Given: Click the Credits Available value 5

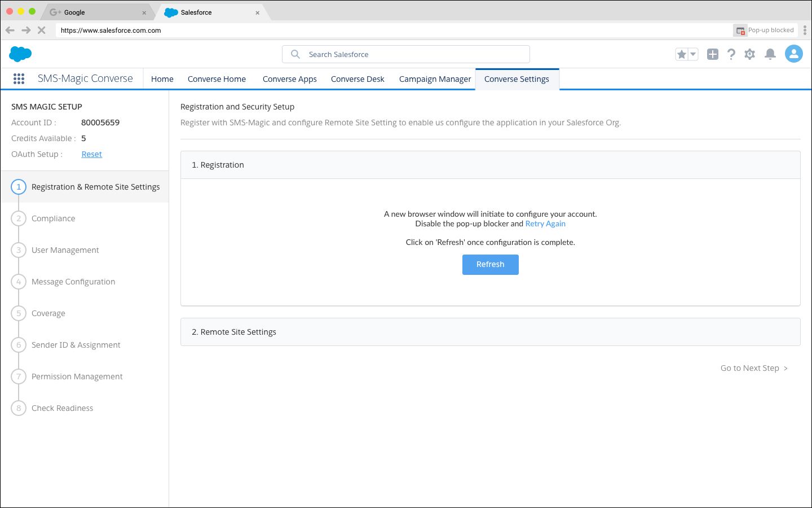Looking at the screenshot, I should tap(83, 138).
